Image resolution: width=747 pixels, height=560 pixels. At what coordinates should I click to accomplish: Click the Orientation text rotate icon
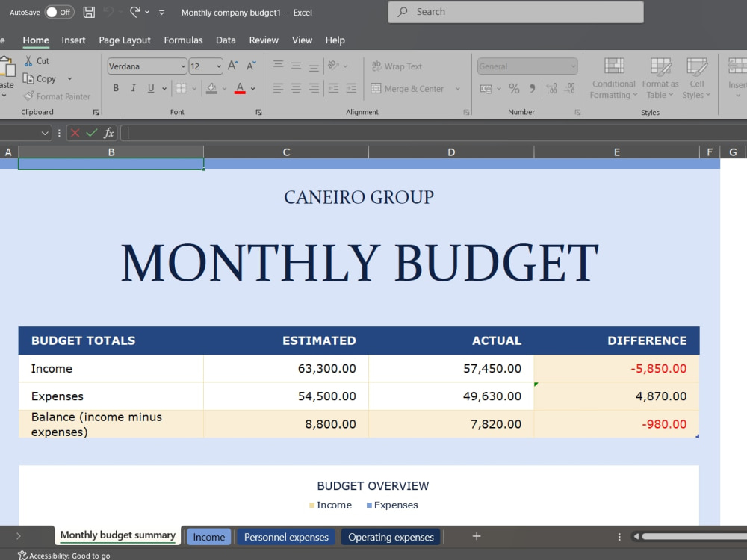pyautogui.click(x=333, y=66)
